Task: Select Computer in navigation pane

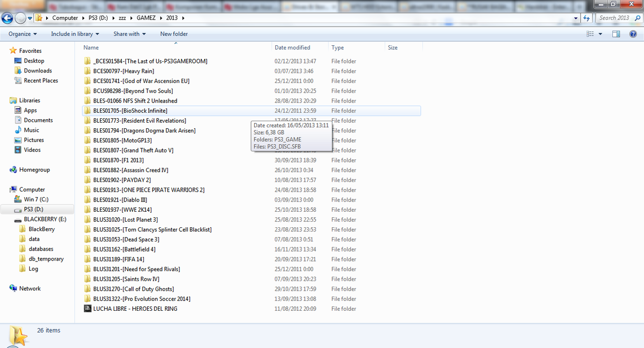Action: coord(32,190)
